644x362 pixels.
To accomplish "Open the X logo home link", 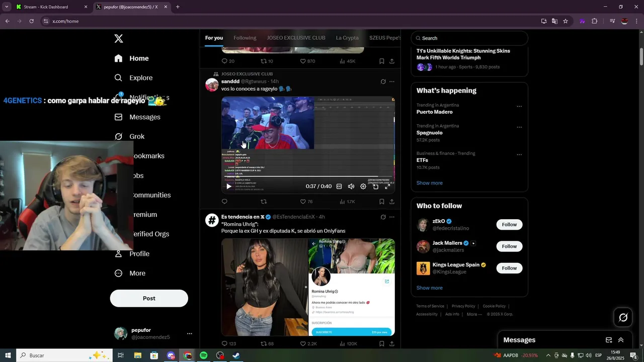I will click(x=119, y=39).
